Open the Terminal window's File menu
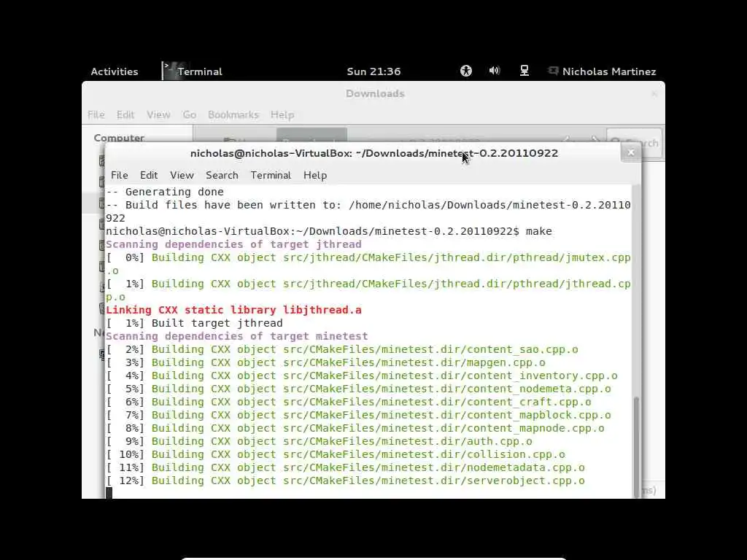This screenshot has height=560, width=747. 119,175
